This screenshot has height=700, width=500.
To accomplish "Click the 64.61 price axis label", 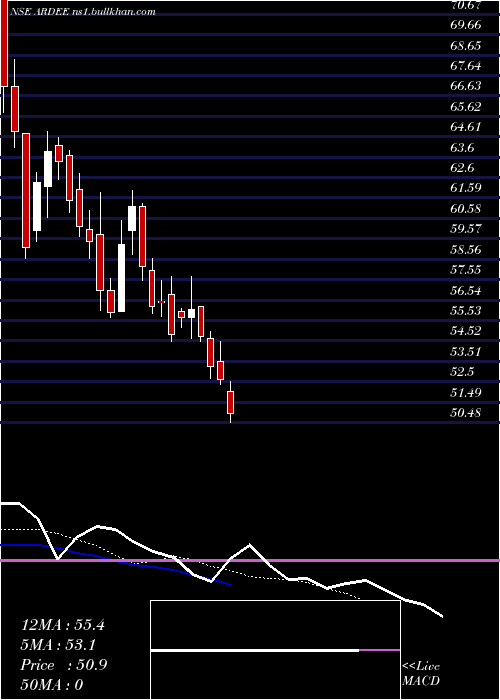I will pos(466,127).
